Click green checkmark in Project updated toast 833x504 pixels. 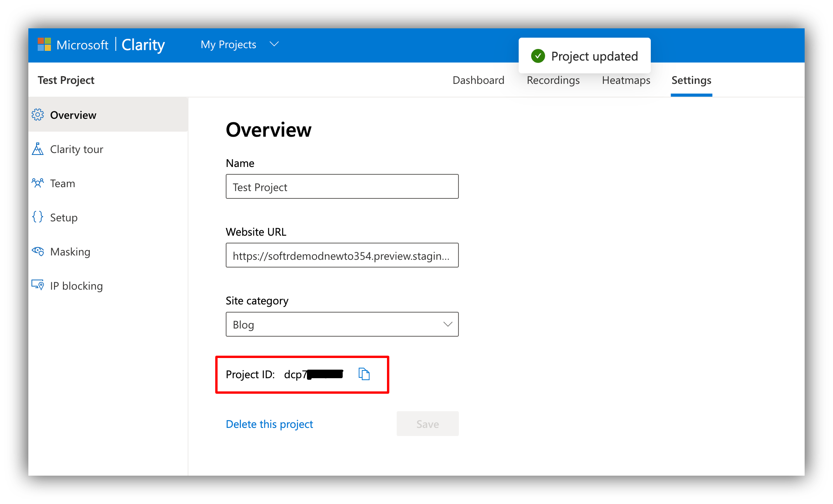pos(538,56)
